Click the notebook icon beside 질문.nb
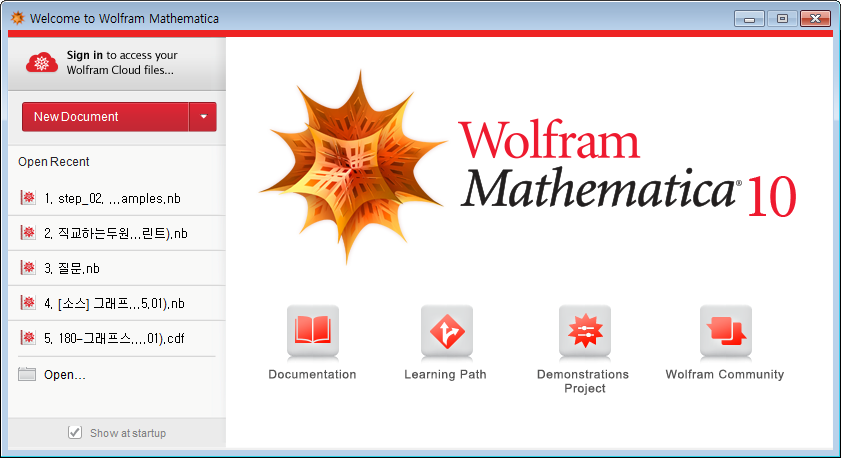This screenshot has width=841, height=458. [x=28, y=267]
